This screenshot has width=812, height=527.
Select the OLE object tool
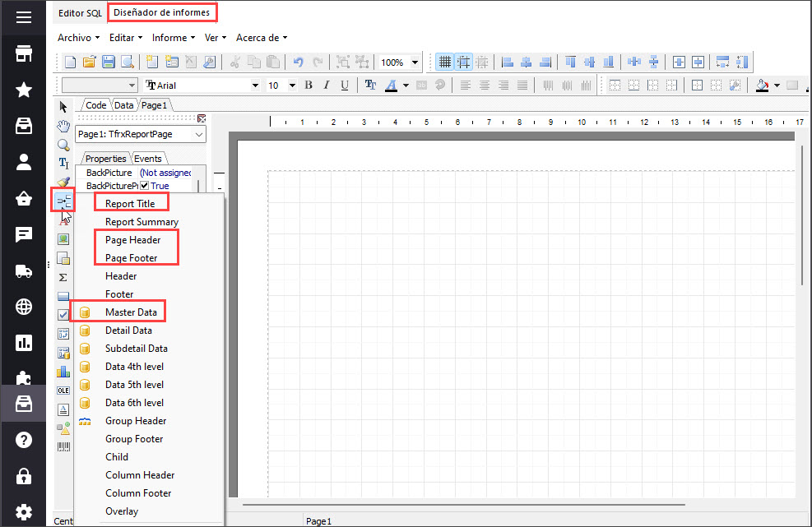[63, 391]
